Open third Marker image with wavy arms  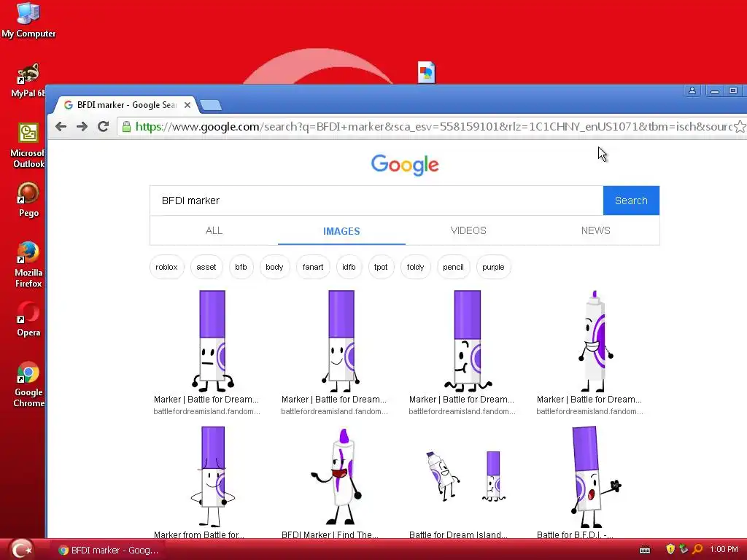click(468, 341)
